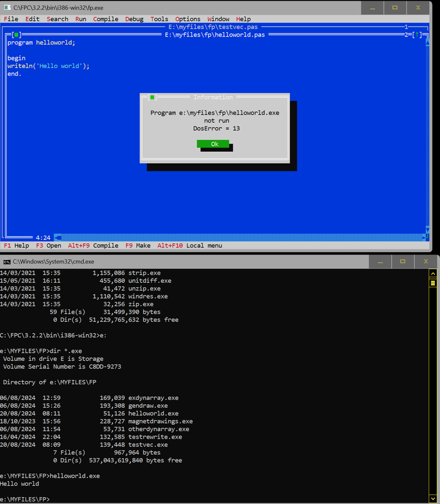The image size is (440, 504).
Task: Open the File menu in Free Pascal IDE
Action: pos(11,19)
